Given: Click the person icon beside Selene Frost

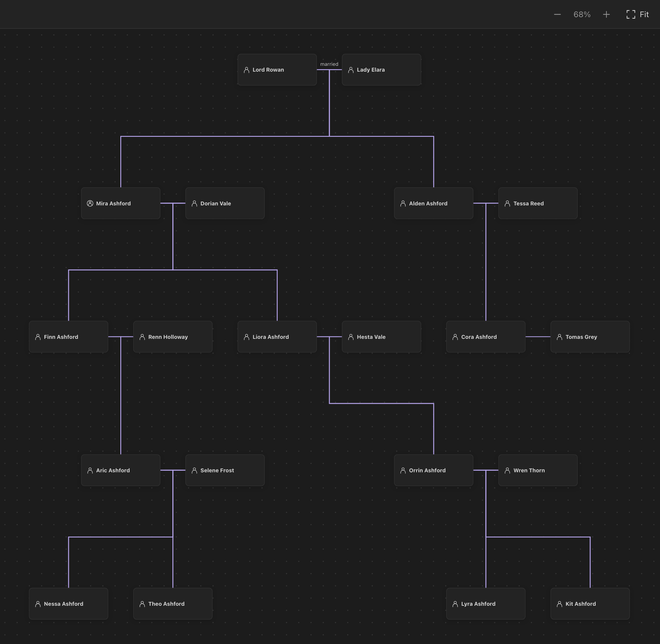Looking at the screenshot, I should pos(194,470).
